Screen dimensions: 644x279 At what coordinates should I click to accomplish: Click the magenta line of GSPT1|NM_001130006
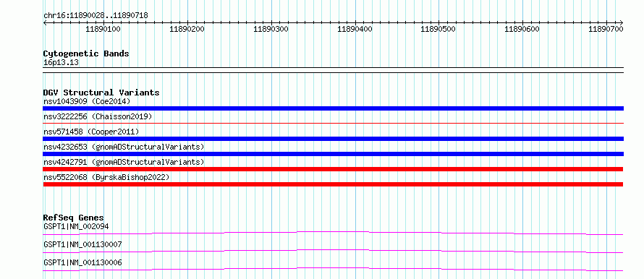click(333, 269)
